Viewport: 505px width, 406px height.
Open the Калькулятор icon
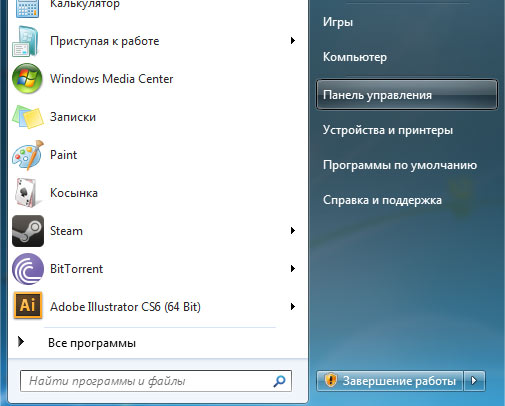[x=27, y=8]
